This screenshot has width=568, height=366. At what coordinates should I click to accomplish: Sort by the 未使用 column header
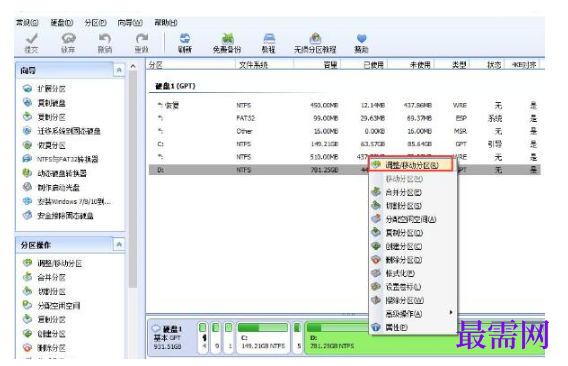(411, 65)
